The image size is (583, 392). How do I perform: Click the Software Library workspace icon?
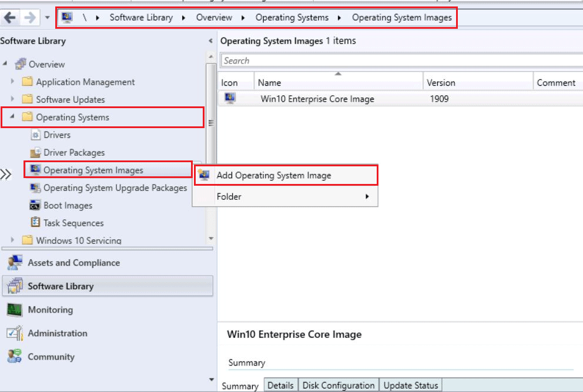tap(15, 286)
